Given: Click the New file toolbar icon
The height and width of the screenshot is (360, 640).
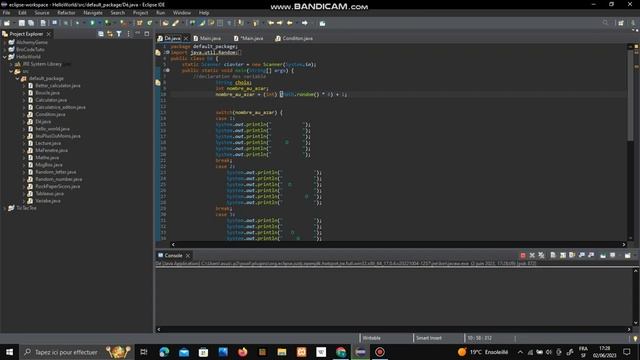Looking at the screenshot, I should coord(7,23).
